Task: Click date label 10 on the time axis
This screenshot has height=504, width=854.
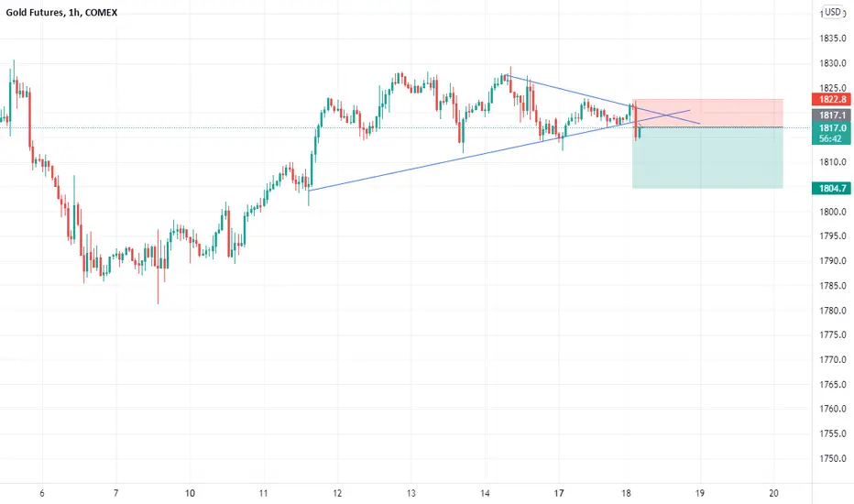Action: 190,493
